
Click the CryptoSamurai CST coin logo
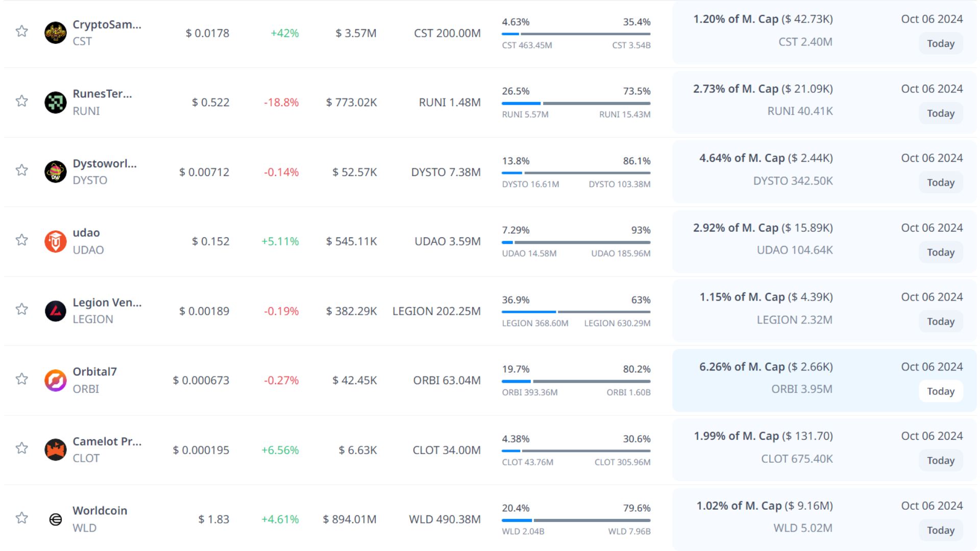pos(55,33)
